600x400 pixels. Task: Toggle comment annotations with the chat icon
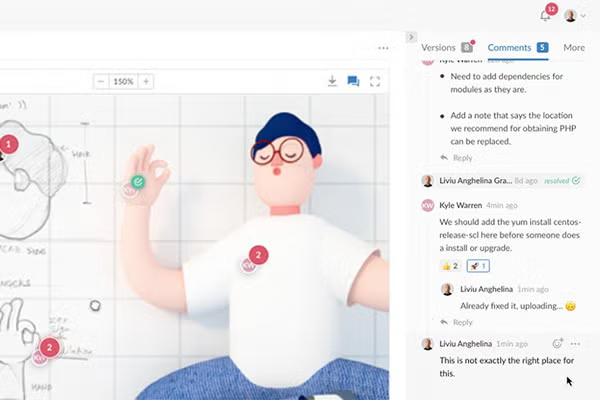pos(353,81)
